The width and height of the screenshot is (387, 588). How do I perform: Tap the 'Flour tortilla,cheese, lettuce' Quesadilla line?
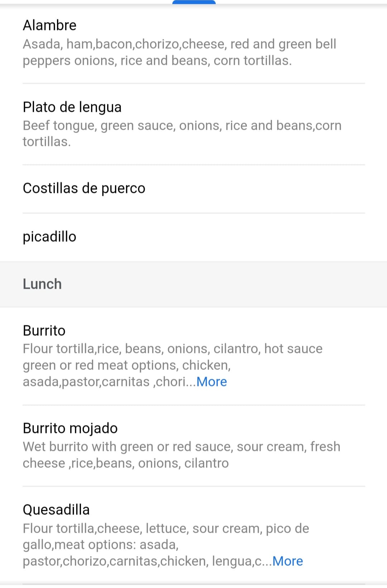click(166, 528)
